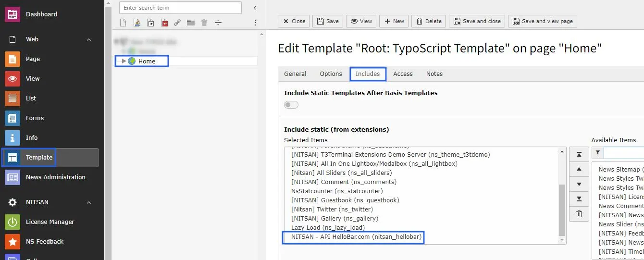Screen dimensions: 644x260
Task: Click Save and close
Action: [x=477, y=21]
